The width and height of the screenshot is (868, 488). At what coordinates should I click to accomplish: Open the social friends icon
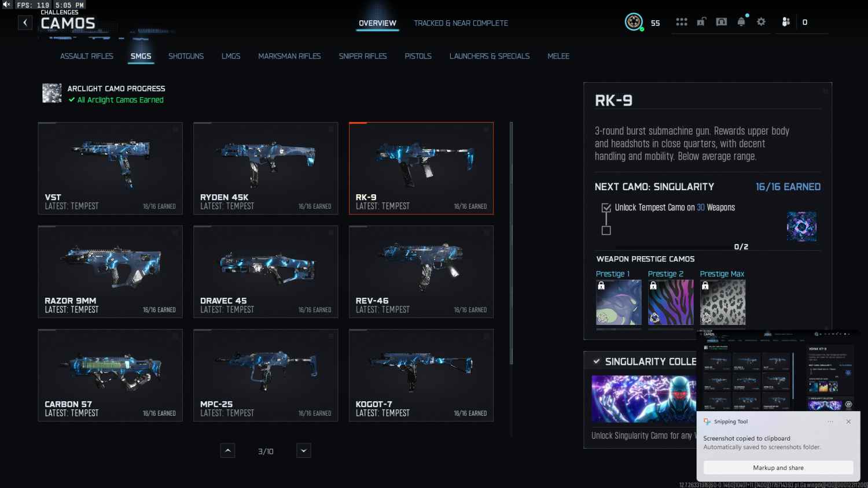[x=785, y=22]
